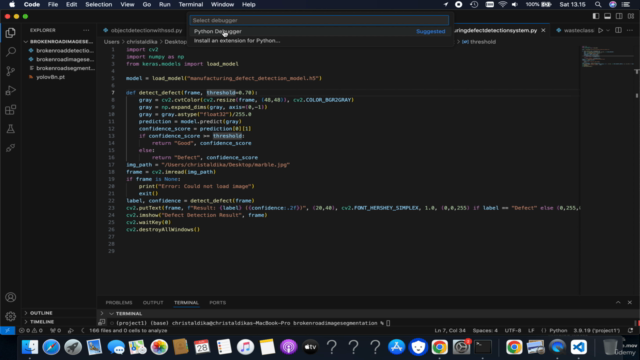
Task: Open the objectdetectionwithssd.py tab
Action: (142, 30)
